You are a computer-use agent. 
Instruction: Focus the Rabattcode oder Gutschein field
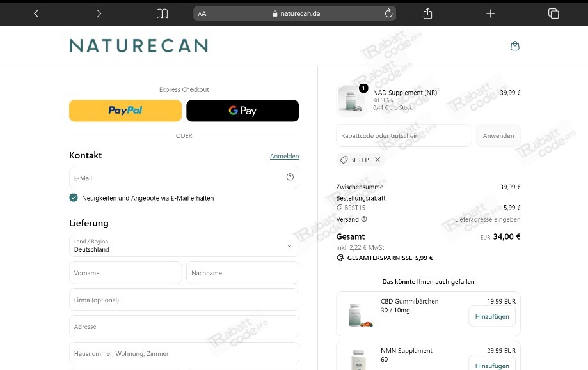coord(404,135)
